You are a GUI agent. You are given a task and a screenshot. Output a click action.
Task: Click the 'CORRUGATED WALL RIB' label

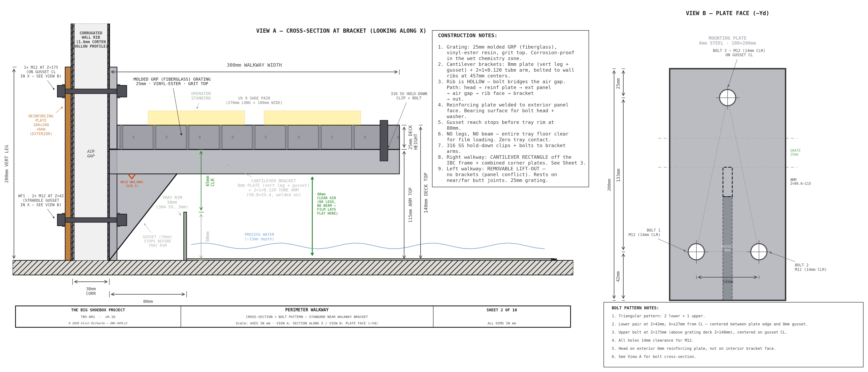point(91,39)
